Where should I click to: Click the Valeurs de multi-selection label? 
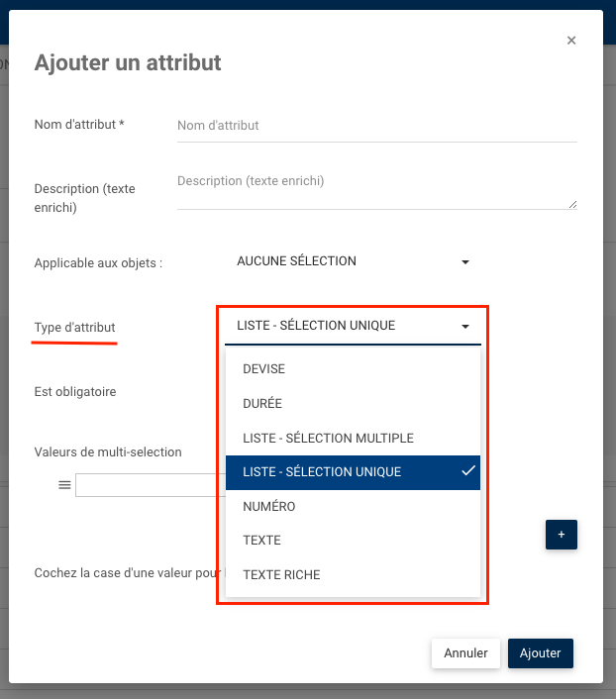pos(108,452)
